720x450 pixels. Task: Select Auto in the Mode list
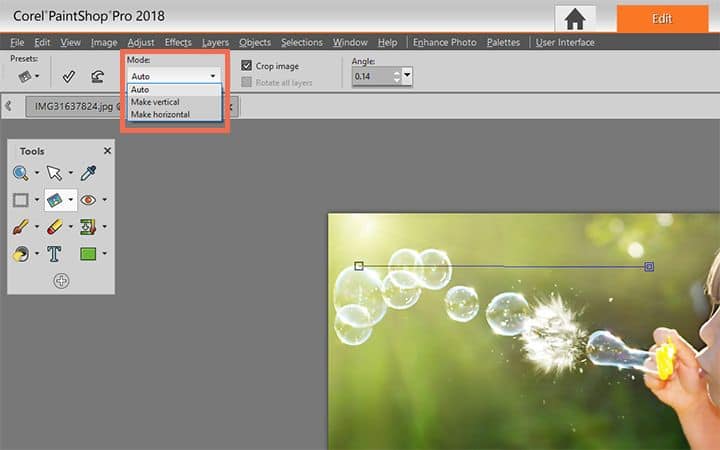(x=174, y=90)
